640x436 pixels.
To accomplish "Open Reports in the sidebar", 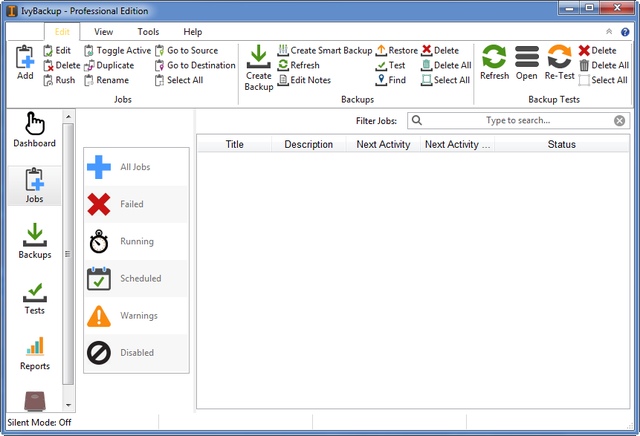I will (35, 354).
